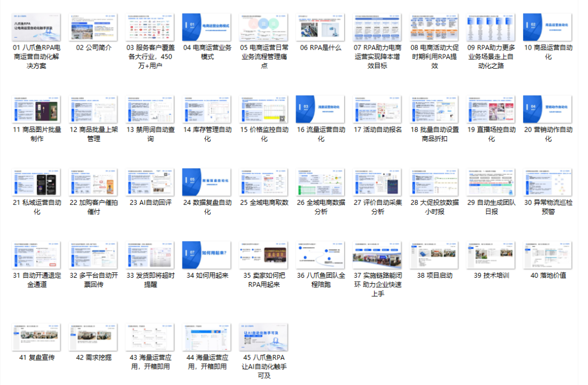Select the 16 流量运营自动化 section slide
The image size is (588, 385).
coord(320,109)
